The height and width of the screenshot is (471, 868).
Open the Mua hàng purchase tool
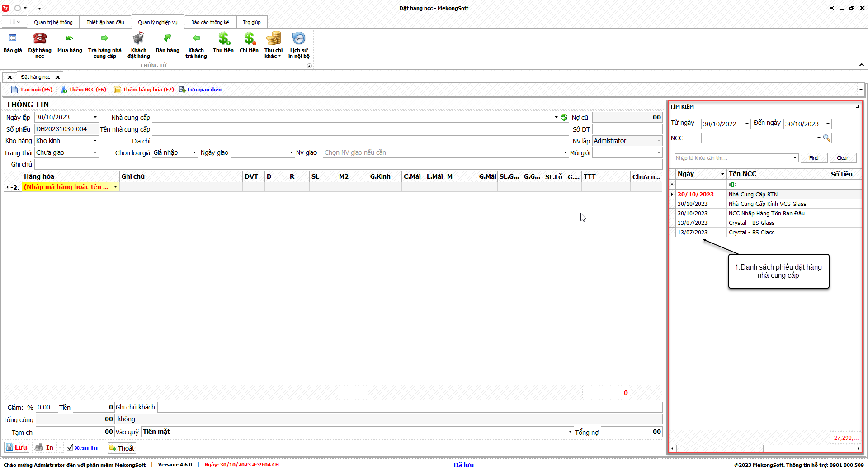click(70, 44)
